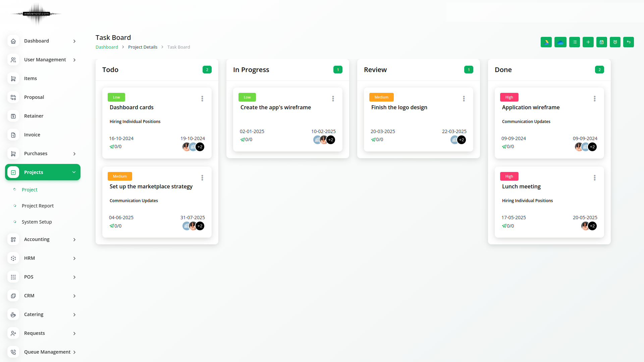
Task: Click the High priority badge on Lunch meeting
Action: 509,176
